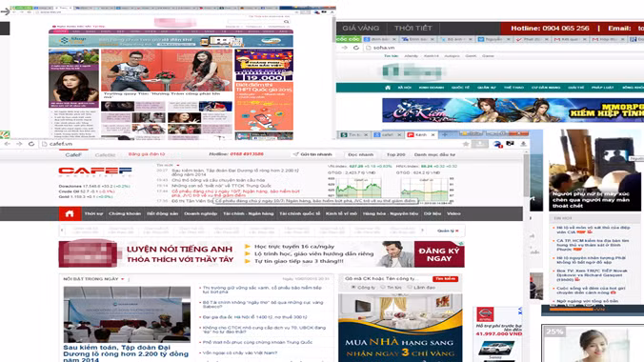Switch to the CafeF header tab
Viewport: 644px width, 362px height.
73,155
